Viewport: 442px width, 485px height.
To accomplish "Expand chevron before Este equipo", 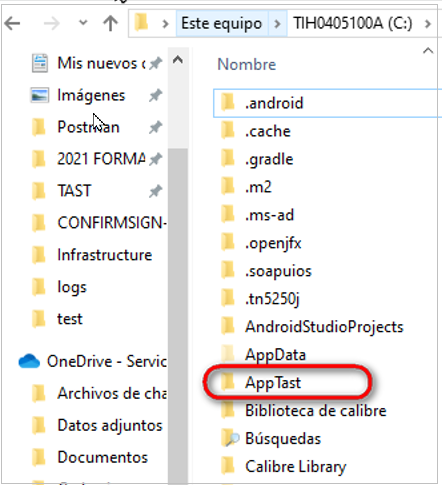I will click(x=165, y=24).
